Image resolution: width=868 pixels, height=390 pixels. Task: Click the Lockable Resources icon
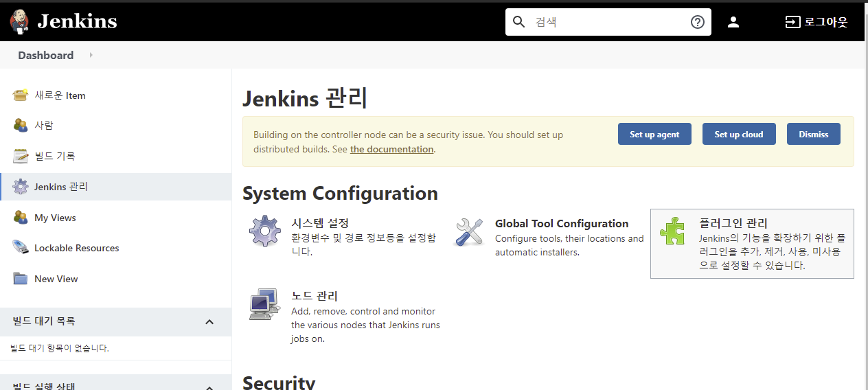21,247
